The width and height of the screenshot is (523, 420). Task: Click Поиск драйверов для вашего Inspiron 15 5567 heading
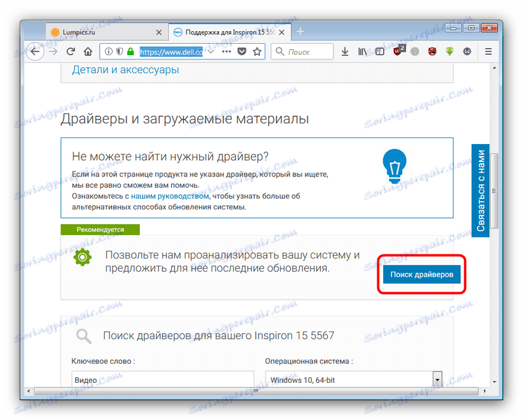[x=218, y=335]
